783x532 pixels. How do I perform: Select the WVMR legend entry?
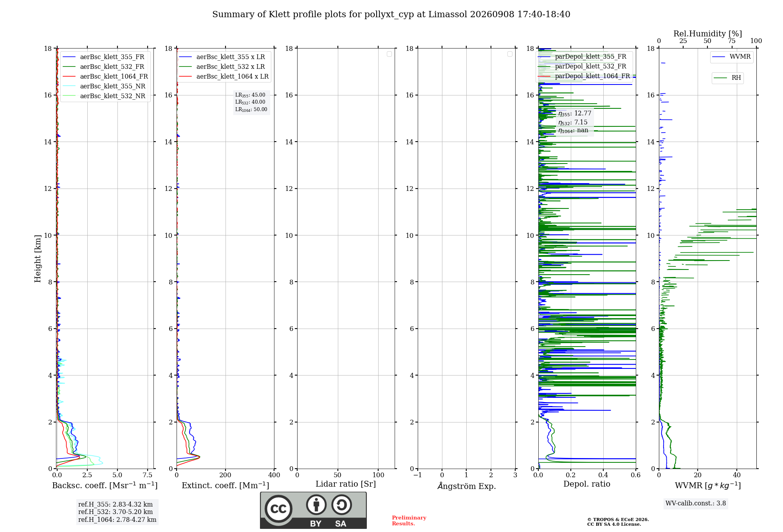click(x=731, y=57)
